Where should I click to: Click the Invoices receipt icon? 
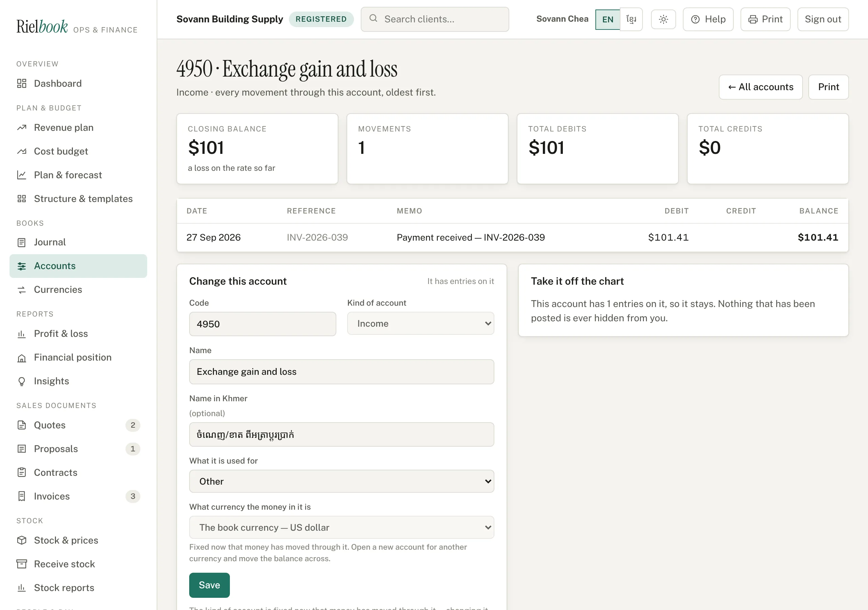click(x=22, y=496)
